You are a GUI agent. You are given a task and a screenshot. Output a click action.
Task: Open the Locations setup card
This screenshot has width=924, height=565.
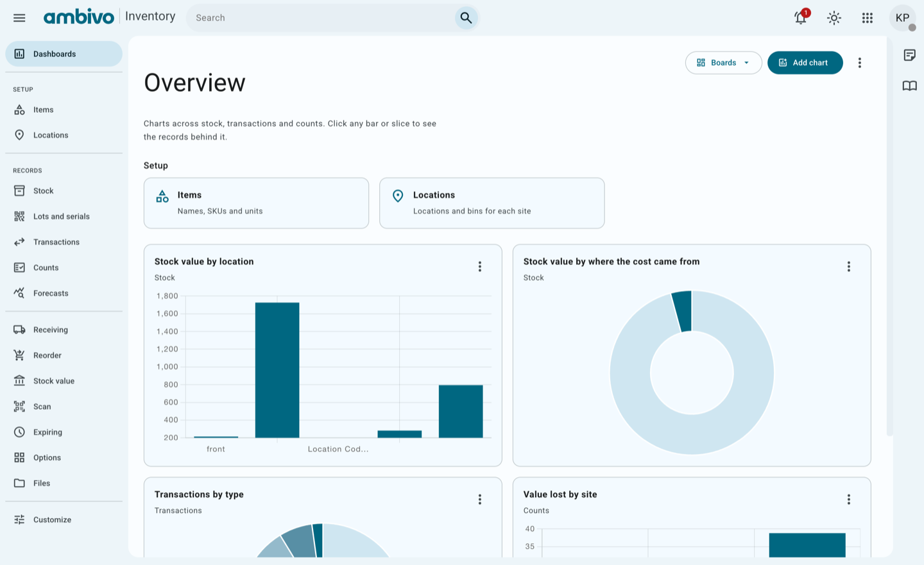pyautogui.click(x=492, y=203)
